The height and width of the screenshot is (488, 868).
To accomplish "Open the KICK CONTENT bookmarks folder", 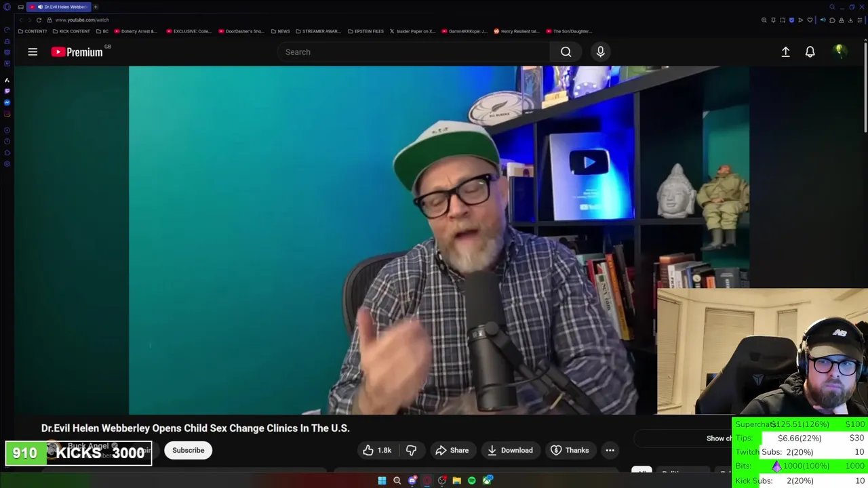I will pyautogui.click(x=71, y=31).
